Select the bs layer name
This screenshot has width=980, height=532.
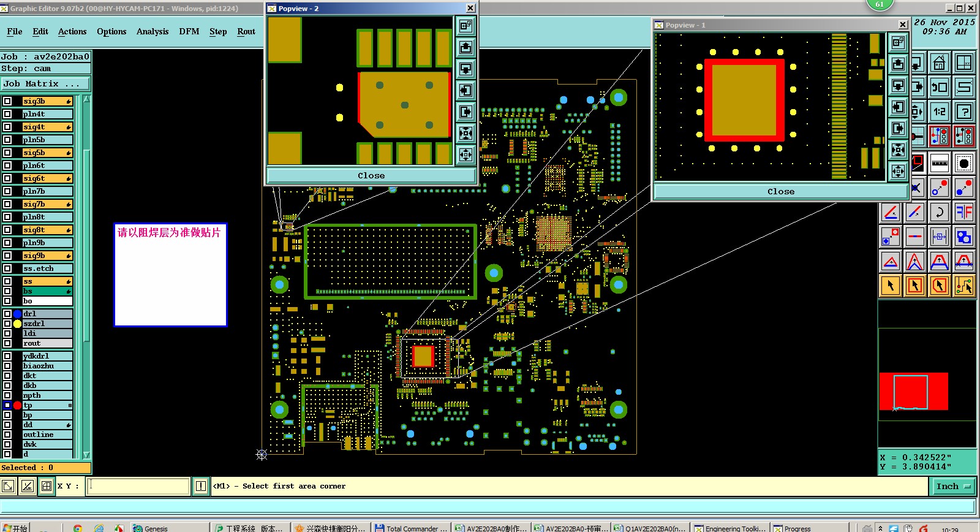47,291
